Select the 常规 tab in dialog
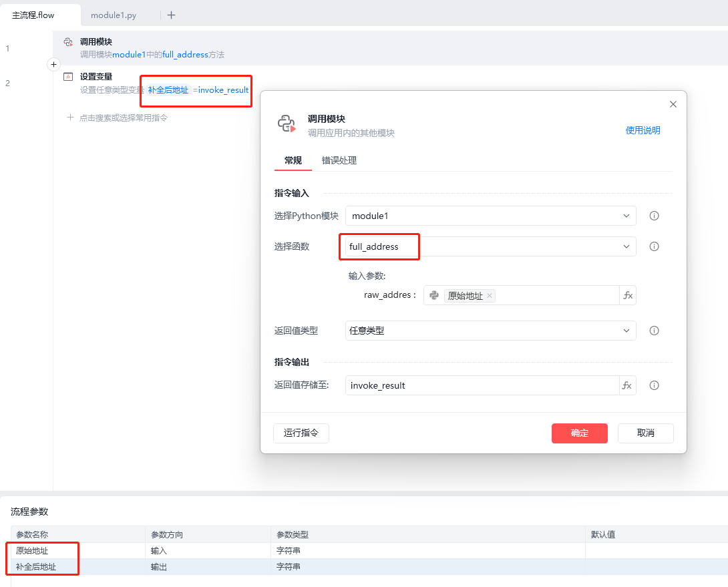 (293, 161)
